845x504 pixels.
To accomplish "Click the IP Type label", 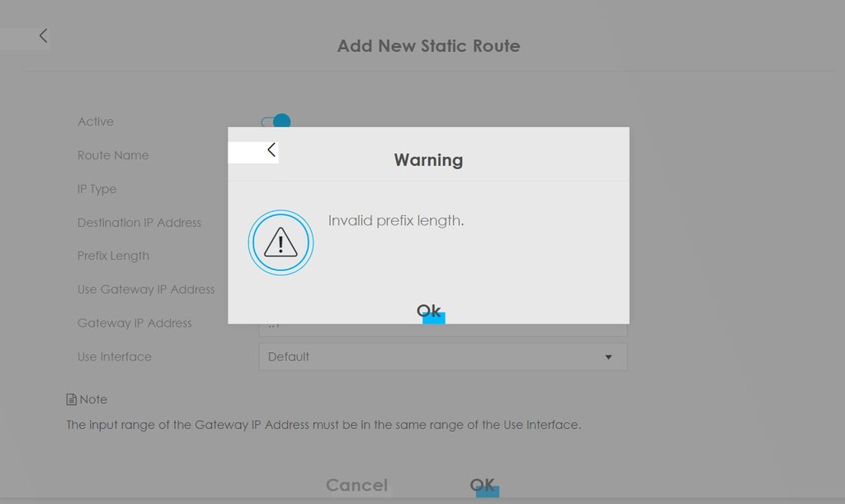I will click(97, 189).
